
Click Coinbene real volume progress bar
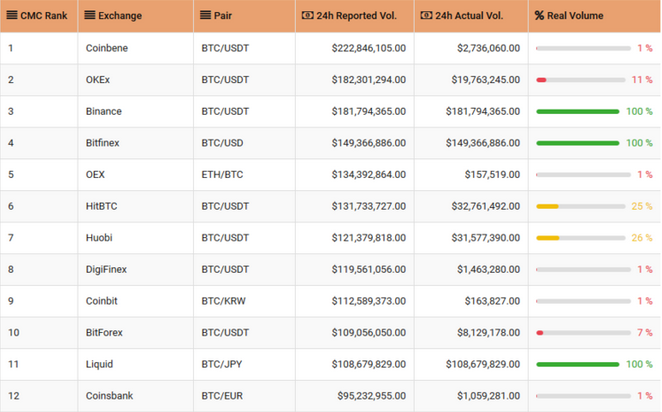click(583, 49)
